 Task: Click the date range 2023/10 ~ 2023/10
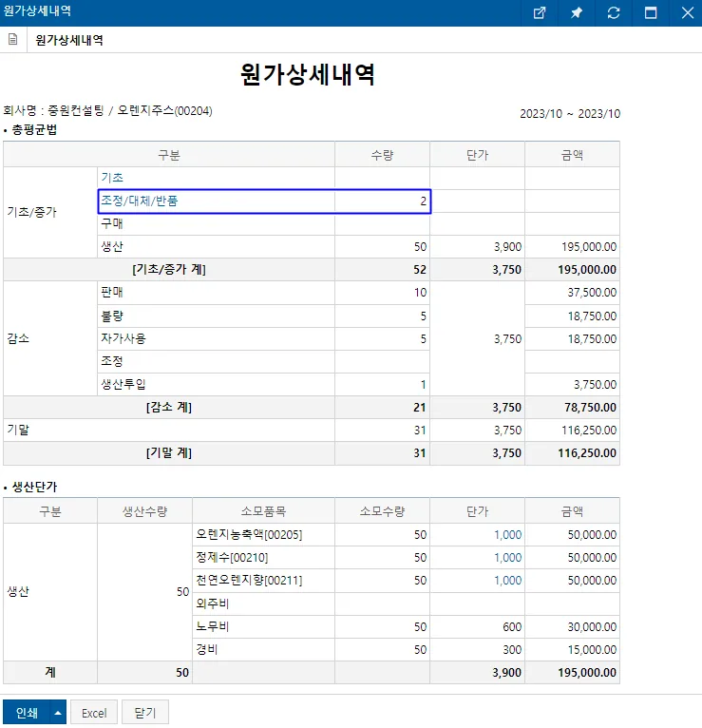pos(570,114)
